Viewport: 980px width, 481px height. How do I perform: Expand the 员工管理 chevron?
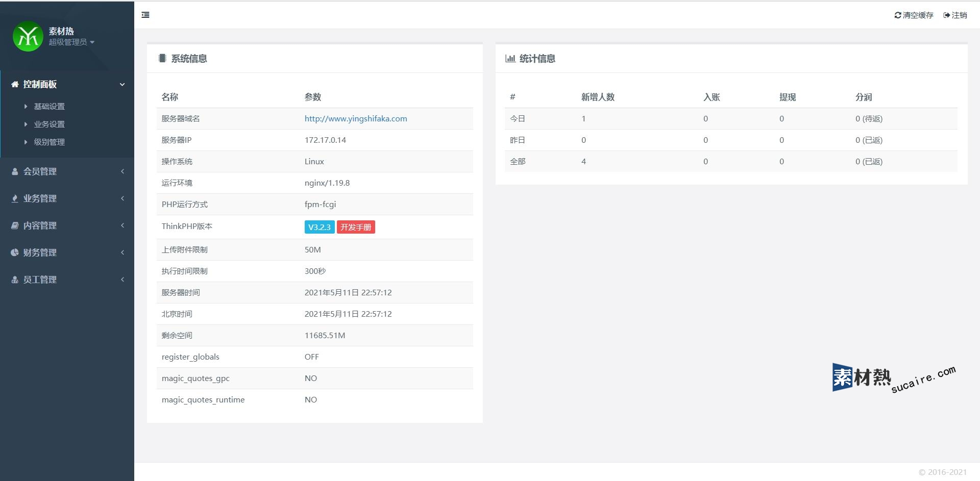coord(122,280)
